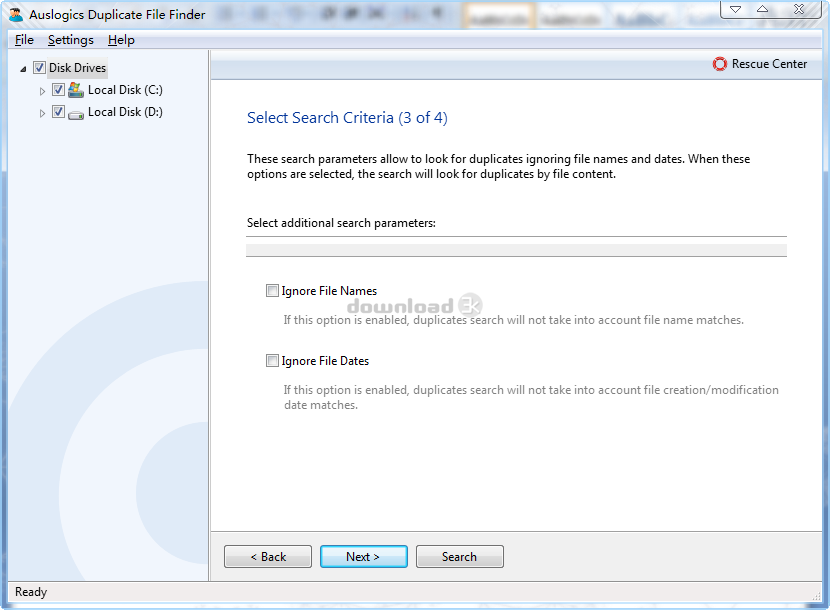The width and height of the screenshot is (830, 610).
Task: Go back with the < Back button
Action: point(268,557)
